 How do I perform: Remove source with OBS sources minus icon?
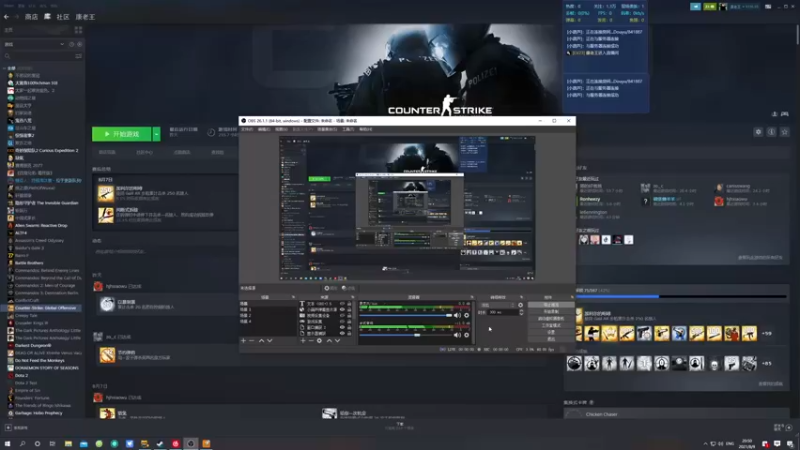click(x=311, y=340)
